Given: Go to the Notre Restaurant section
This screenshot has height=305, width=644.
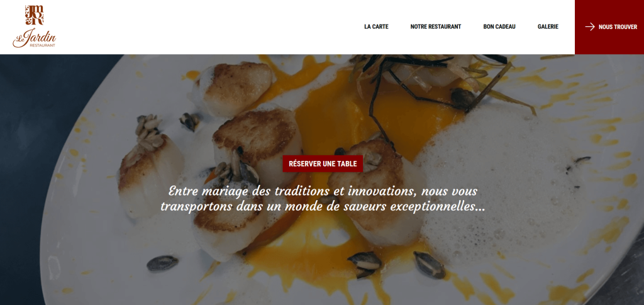Looking at the screenshot, I should [x=436, y=26].
